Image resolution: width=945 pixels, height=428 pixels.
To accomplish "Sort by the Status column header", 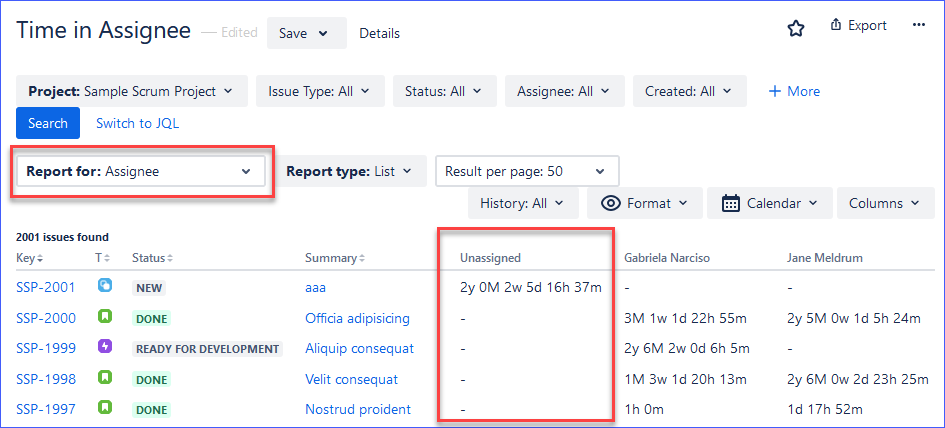I will (152, 258).
